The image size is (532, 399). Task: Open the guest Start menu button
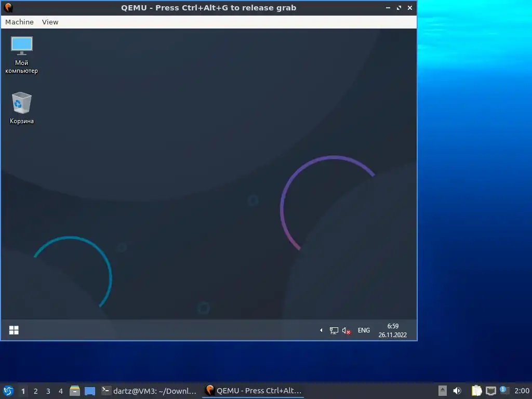pos(14,330)
